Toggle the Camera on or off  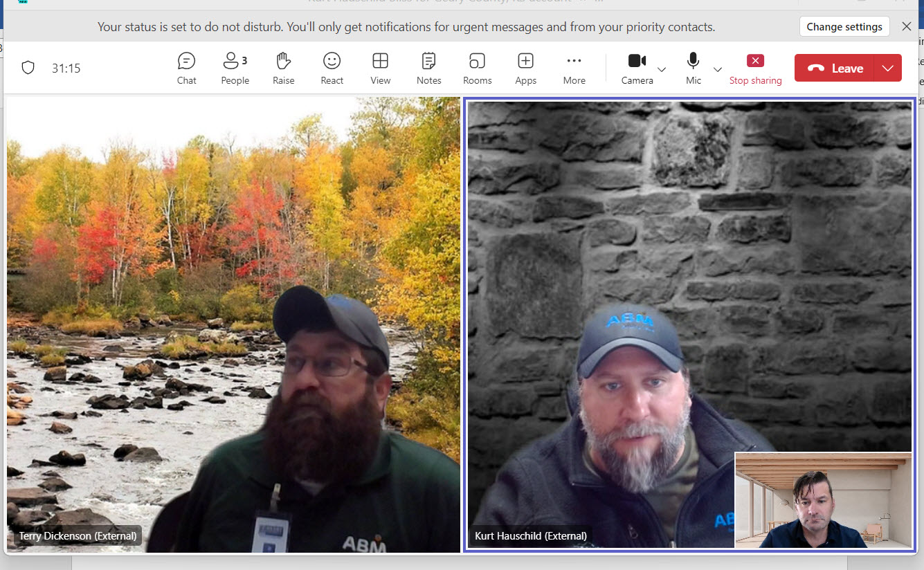pos(637,68)
